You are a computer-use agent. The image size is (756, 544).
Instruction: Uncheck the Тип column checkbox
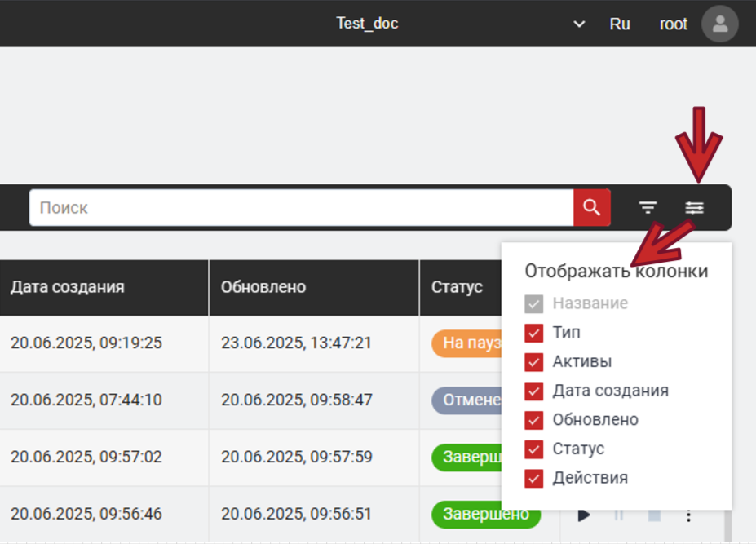tap(534, 333)
